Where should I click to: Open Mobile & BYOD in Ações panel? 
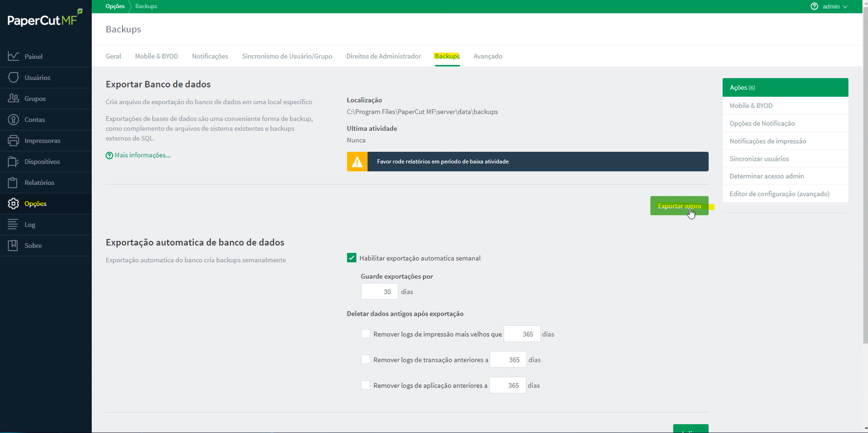785,105
